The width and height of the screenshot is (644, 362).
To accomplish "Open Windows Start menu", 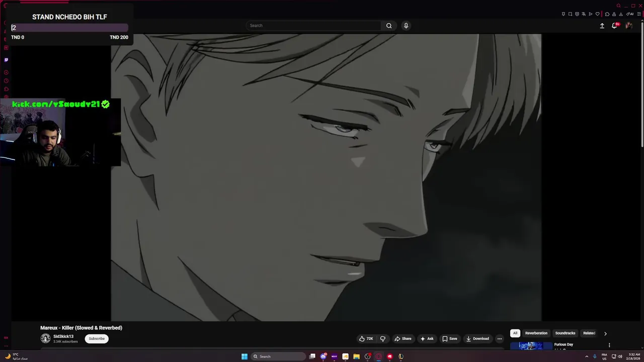I will tap(245, 356).
